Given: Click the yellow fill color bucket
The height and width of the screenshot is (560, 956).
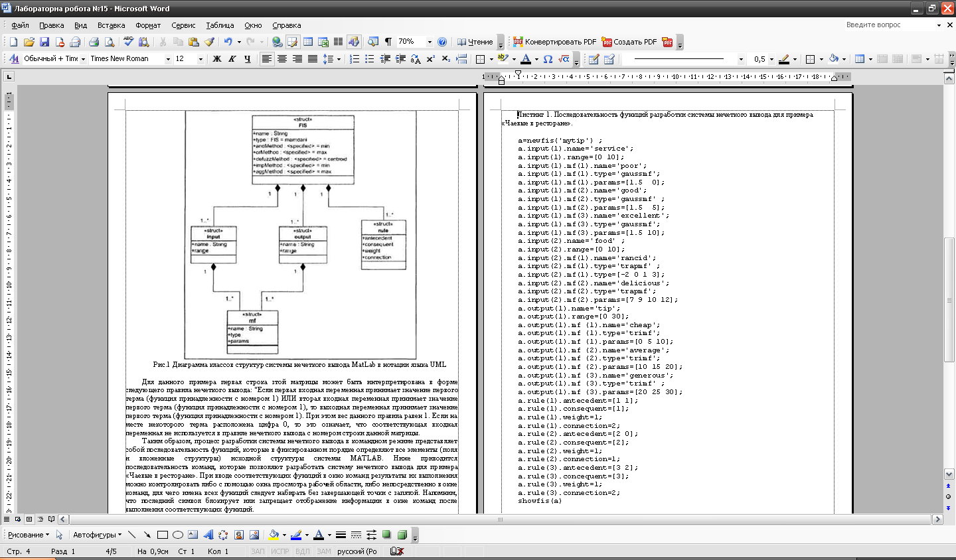Looking at the screenshot, I should 273,535.
